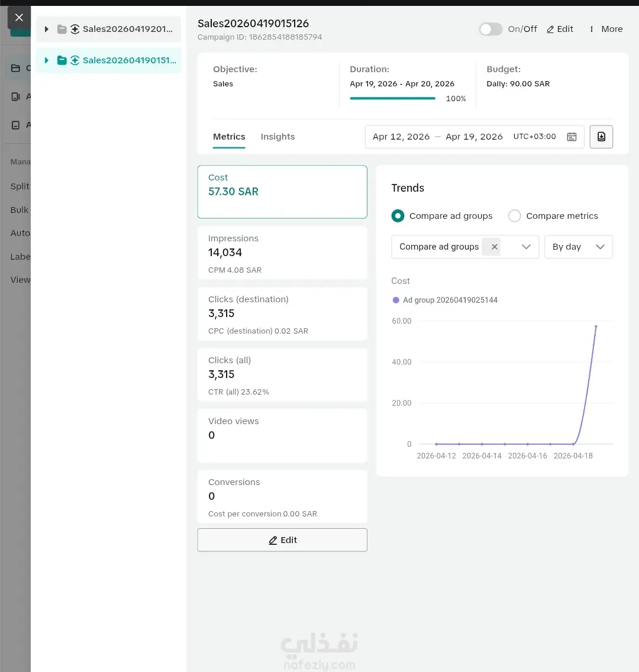Click the Campaign ID: 1862854188185794 text
This screenshot has width=639, height=672.
click(260, 37)
